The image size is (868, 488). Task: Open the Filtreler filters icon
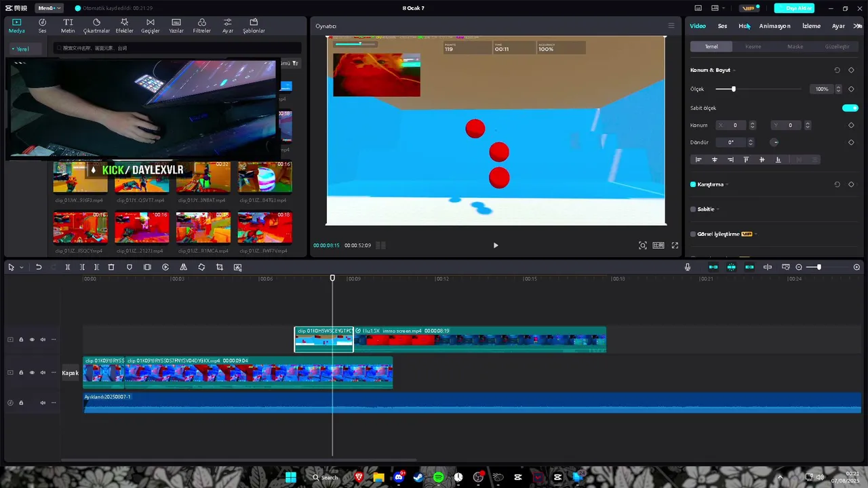202,26
